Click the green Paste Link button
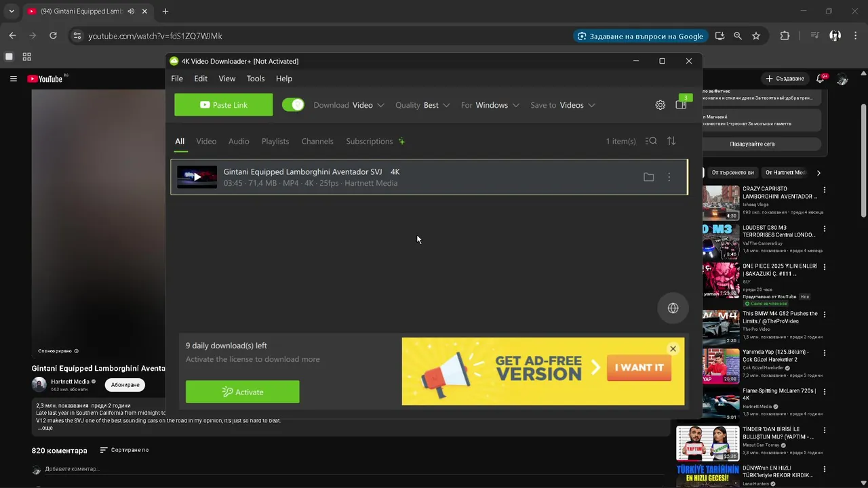This screenshot has height=488, width=868. [224, 105]
